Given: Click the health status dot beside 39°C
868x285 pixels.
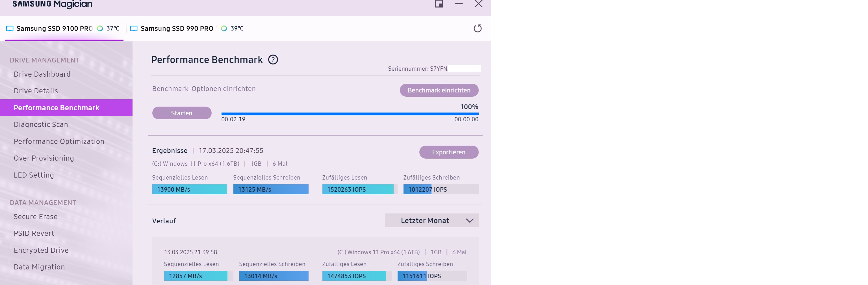Looking at the screenshot, I should [224, 29].
